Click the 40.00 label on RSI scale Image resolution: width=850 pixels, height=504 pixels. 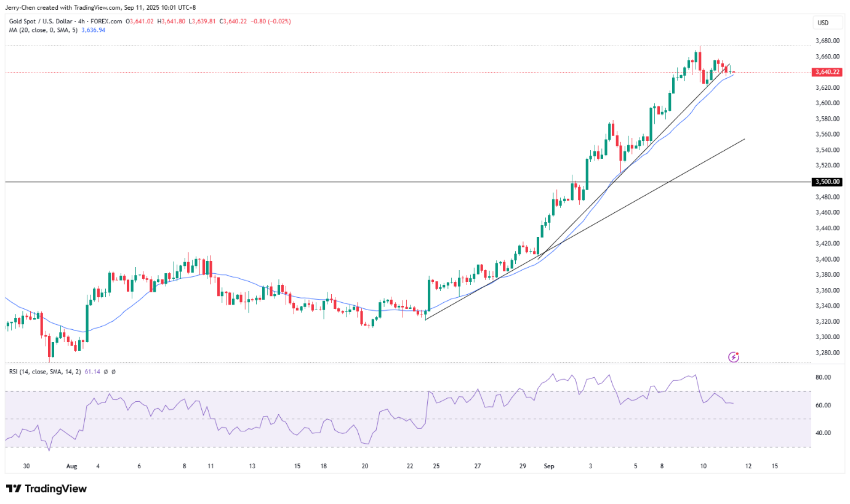click(x=823, y=433)
